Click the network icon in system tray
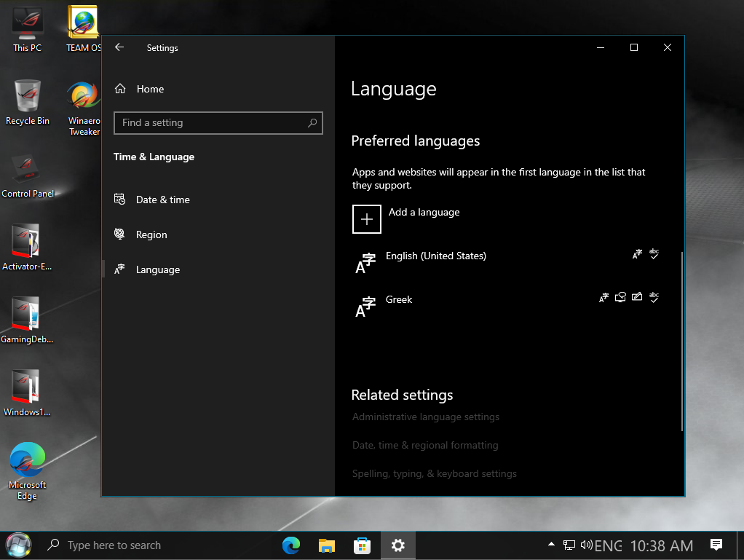Viewport: 744px width, 560px height. pos(569,545)
